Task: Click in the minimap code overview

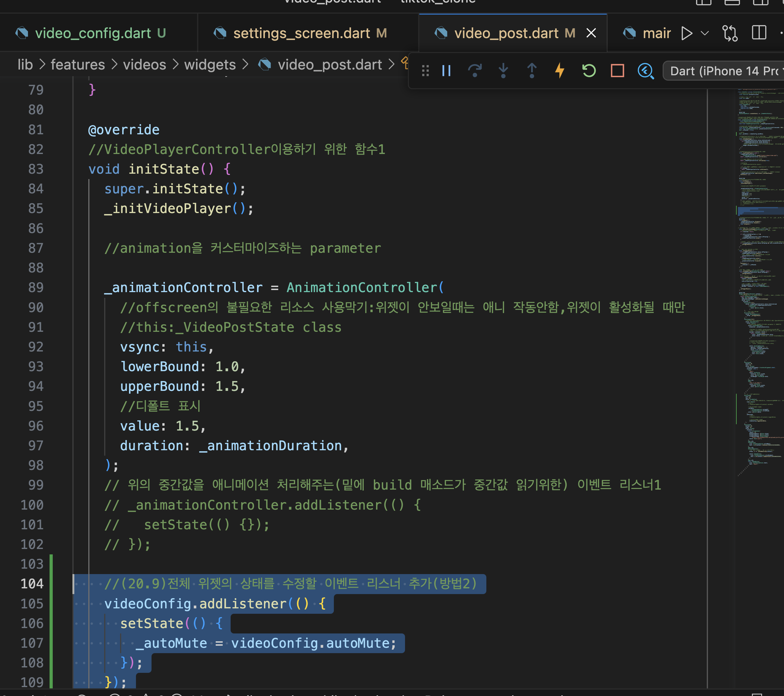Action: (760, 268)
